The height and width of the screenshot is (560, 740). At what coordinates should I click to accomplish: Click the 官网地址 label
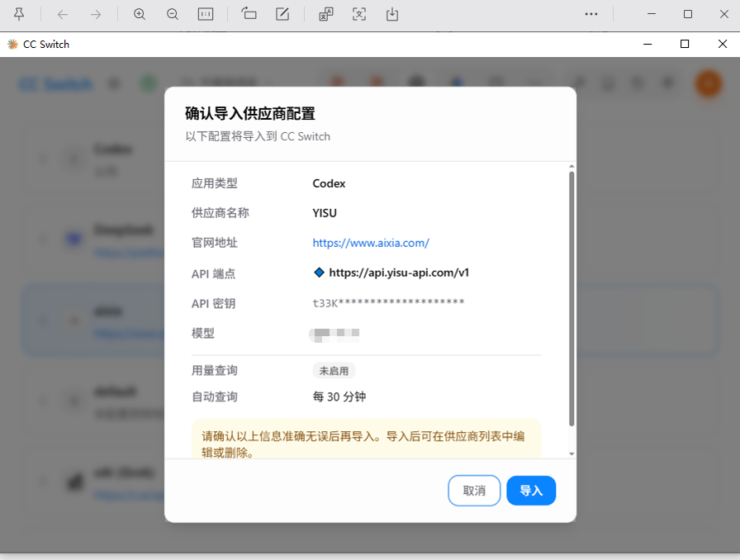click(x=214, y=243)
